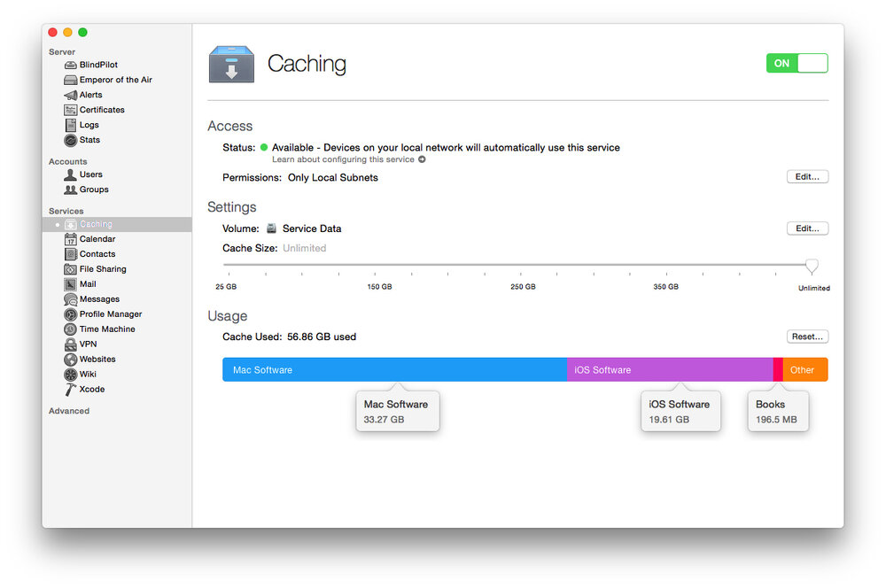The width and height of the screenshot is (886, 588).
Task: Select the Groups people icon
Action: [x=71, y=190]
